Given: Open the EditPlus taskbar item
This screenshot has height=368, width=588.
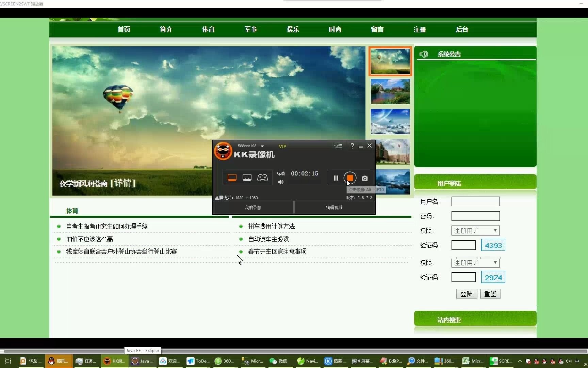Looking at the screenshot, I should [391, 361].
